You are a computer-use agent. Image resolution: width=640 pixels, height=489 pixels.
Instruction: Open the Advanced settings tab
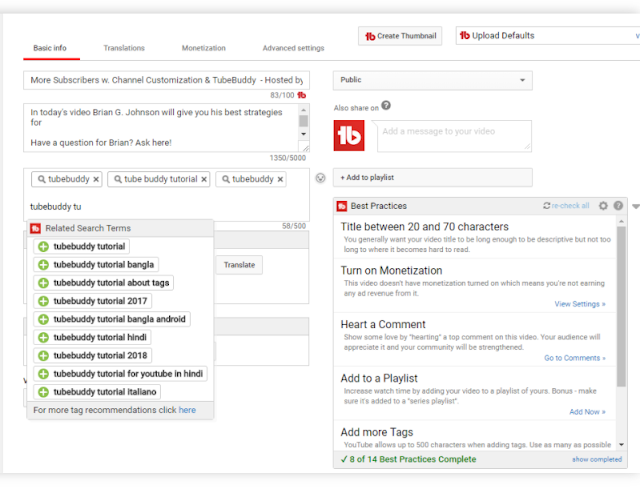tap(293, 48)
